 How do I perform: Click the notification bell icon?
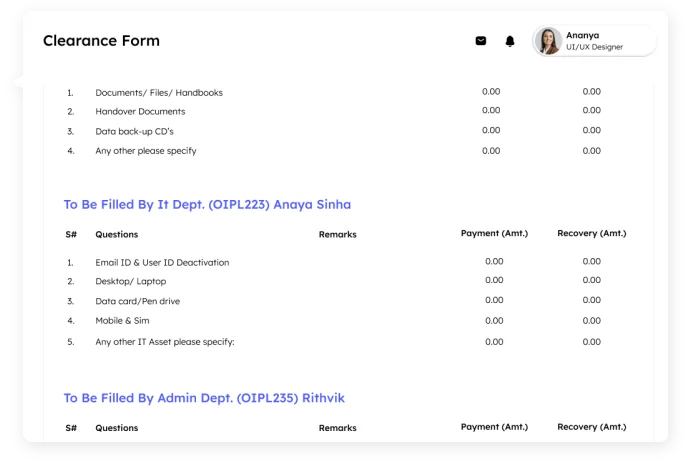pos(510,41)
